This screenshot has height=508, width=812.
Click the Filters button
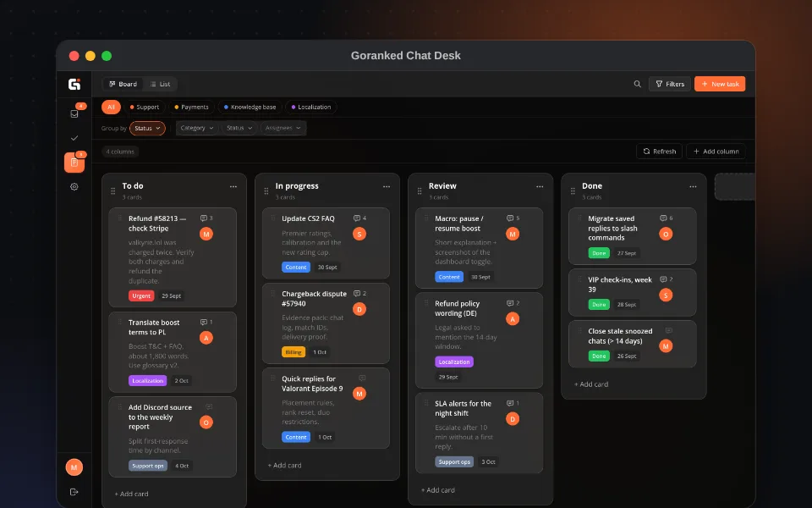pos(670,84)
